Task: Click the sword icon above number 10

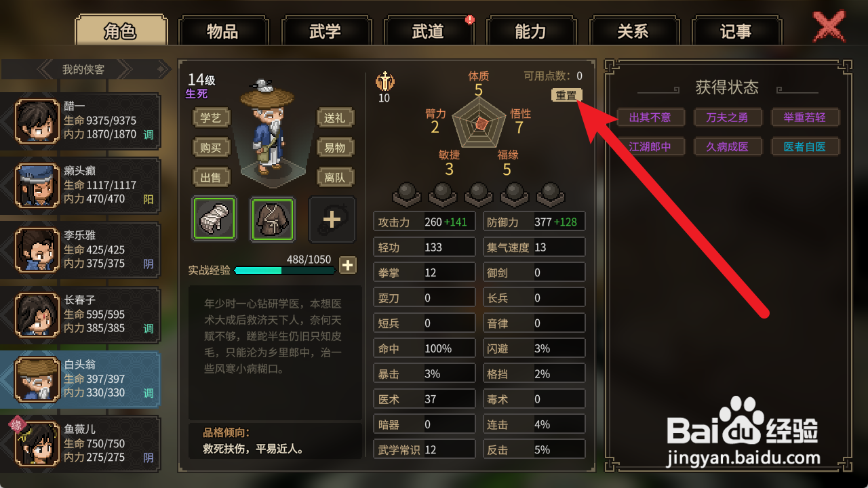Action: tap(384, 81)
